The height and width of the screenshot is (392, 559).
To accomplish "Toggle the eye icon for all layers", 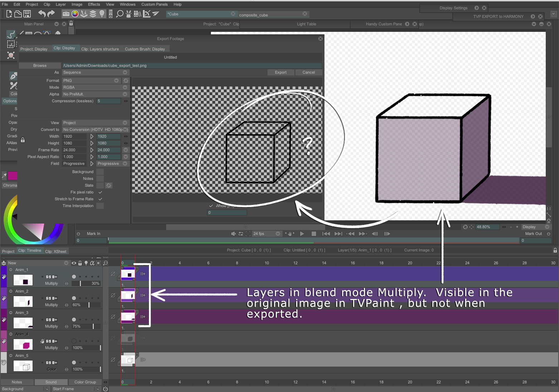I will pos(74,263).
